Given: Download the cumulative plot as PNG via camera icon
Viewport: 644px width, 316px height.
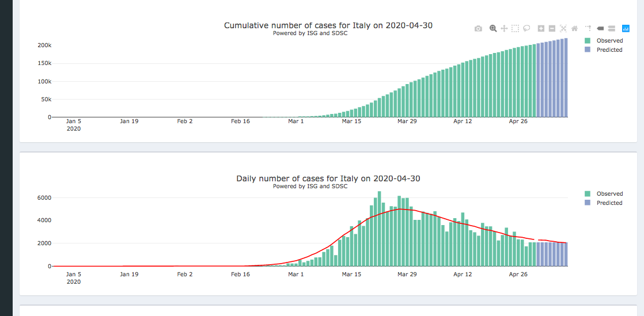Looking at the screenshot, I should pyautogui.click(x=478, y=28).
